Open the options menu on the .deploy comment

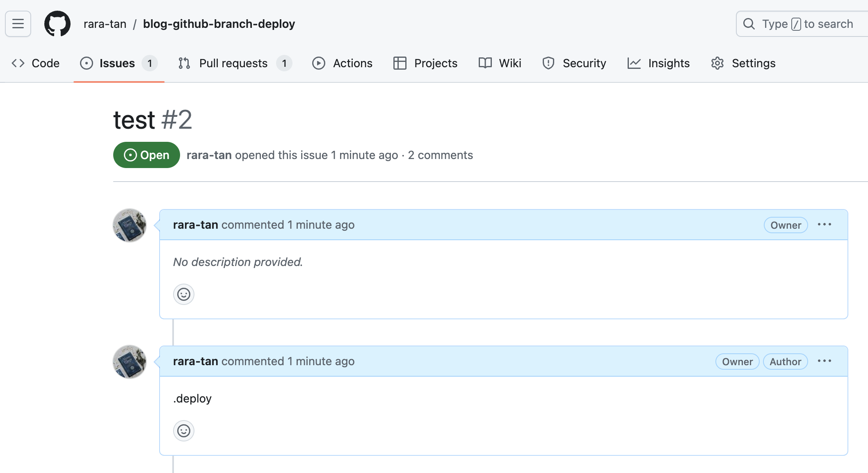click(x=825, y=361)
